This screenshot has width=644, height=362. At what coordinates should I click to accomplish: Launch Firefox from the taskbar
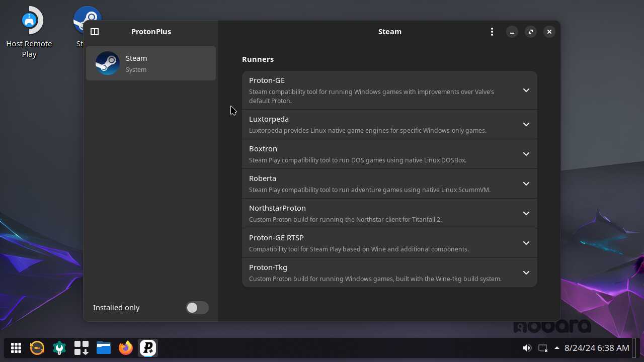tap(126, 348)
